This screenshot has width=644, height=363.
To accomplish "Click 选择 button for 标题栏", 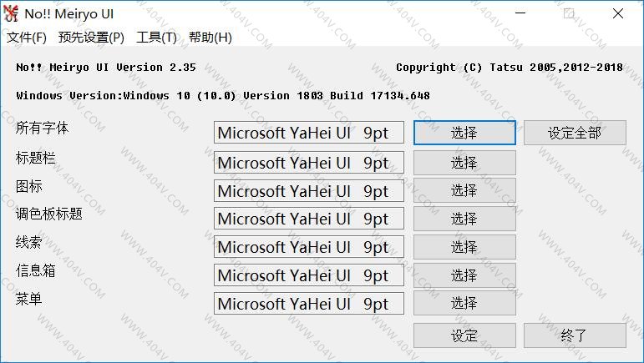I will 464,163.
